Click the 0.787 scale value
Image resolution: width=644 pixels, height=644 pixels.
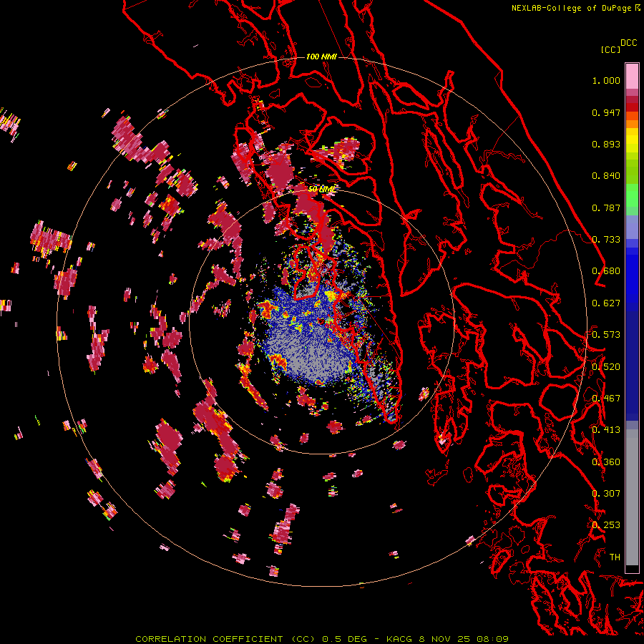(x=606, y=208)
